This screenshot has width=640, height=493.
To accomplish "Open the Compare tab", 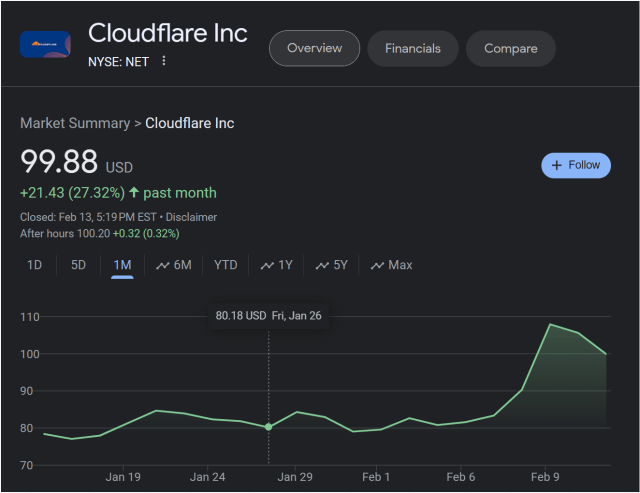I will click(x=511, y=49).
